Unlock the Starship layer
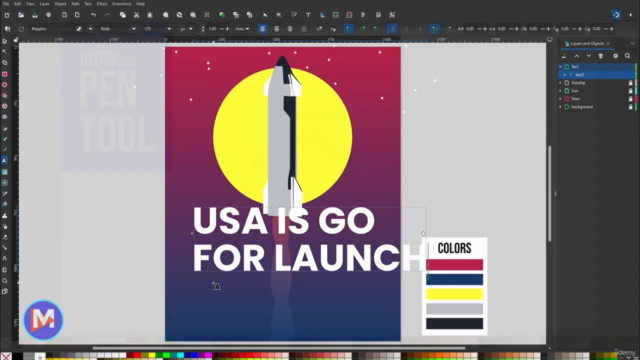Image resolution: width=640 pixels, height=360 pixels. point(630,83)
